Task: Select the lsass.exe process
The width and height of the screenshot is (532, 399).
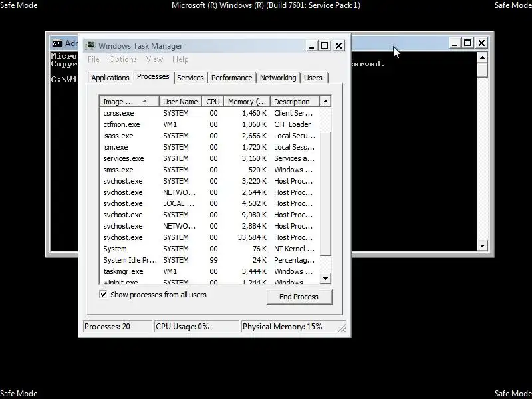Action: click(209, 136)
